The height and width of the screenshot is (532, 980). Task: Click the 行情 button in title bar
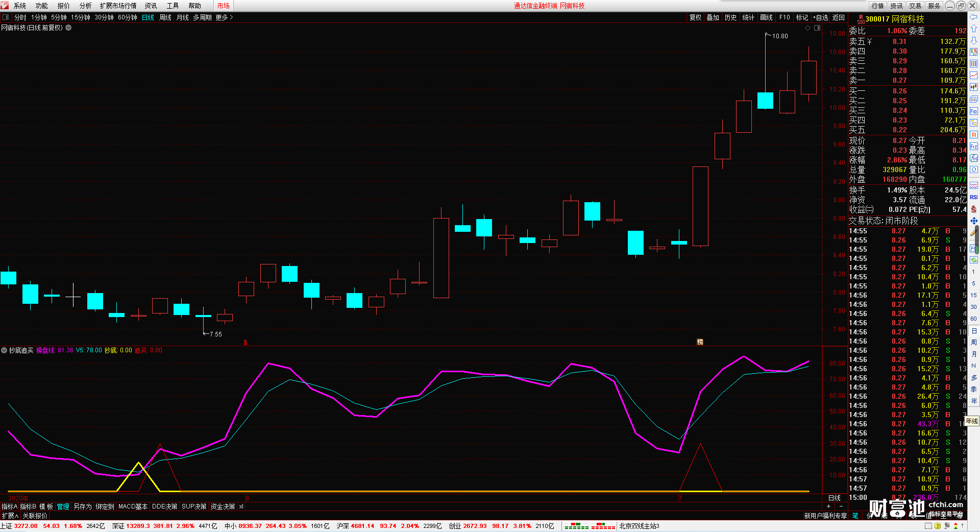click(878, 6)
